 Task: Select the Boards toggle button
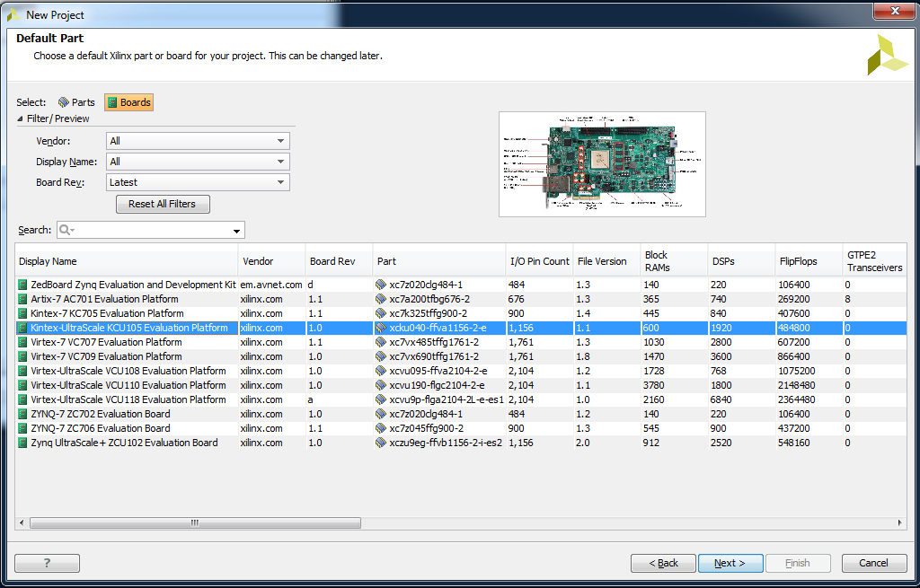[129, 102]
